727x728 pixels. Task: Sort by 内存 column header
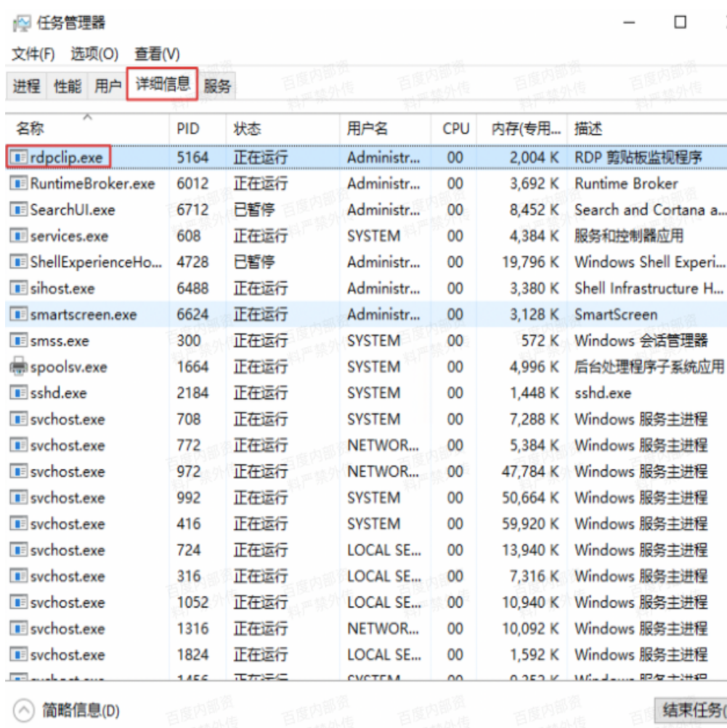(x=526, y=129)
